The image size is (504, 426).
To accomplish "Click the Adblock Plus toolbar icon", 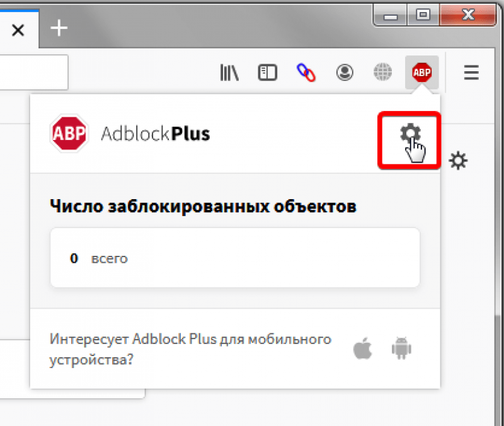I will pos(421,72).
